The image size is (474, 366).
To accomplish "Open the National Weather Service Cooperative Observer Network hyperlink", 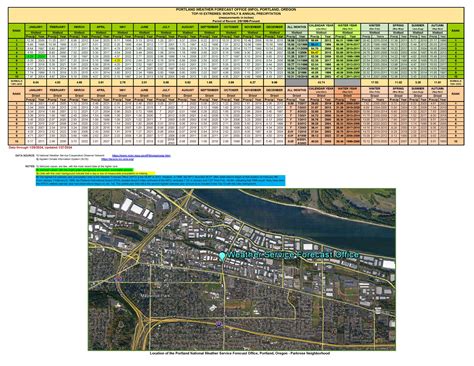I will [x=141, y=156].
